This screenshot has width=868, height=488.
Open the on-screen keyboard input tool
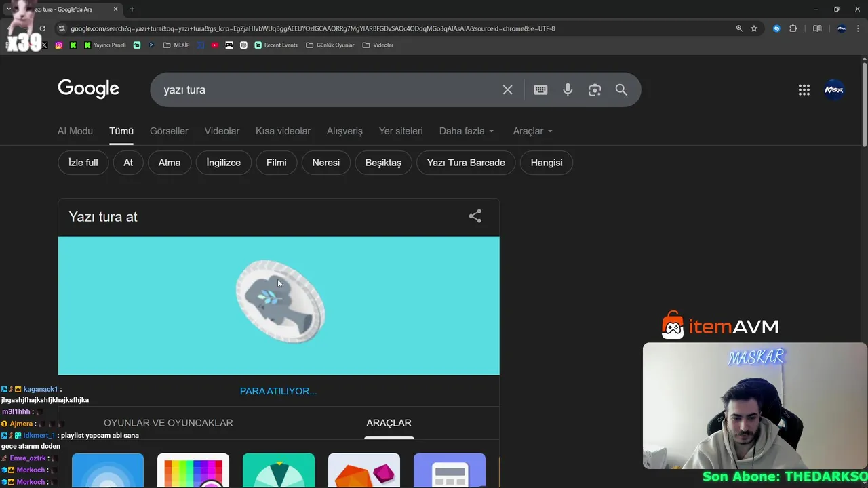click(x=540, y=89)
